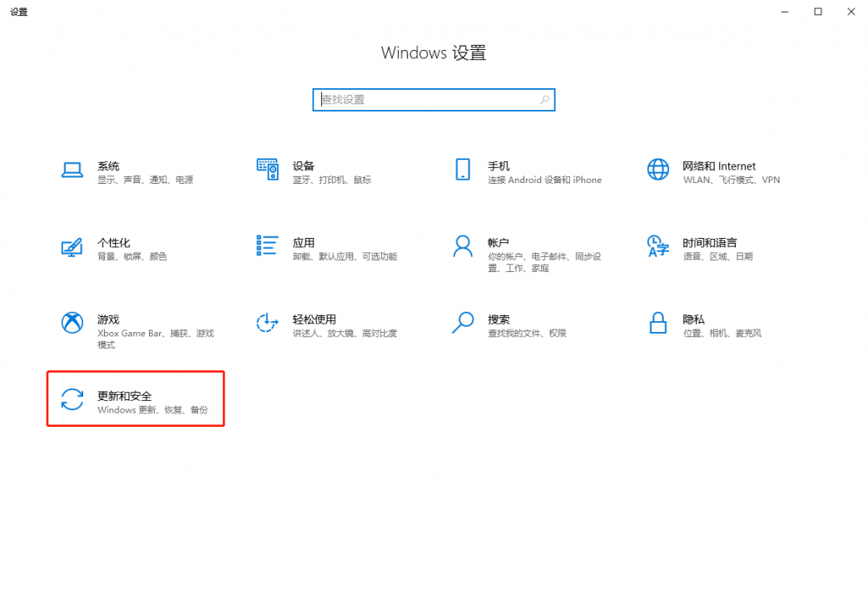This screenshot has width=868, height=599.
Task: Click the 更新和安全 text label
Action: tap(125, 396)
